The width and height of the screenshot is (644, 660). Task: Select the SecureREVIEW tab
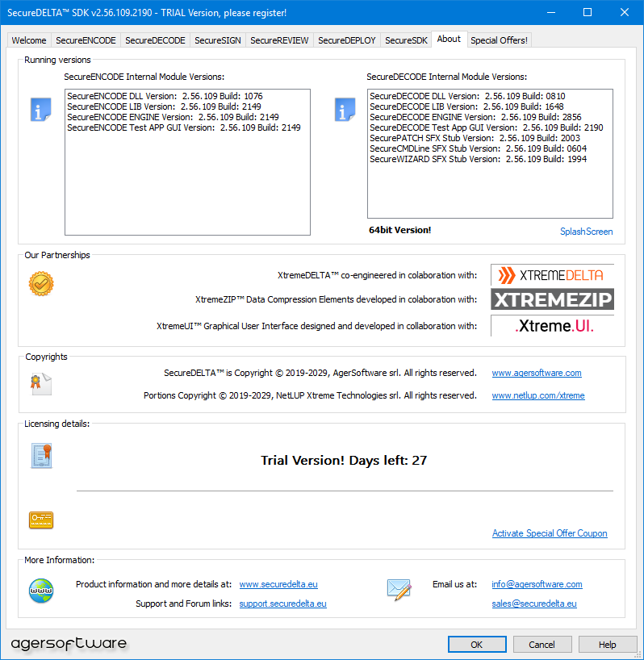[x=279, y=40]
